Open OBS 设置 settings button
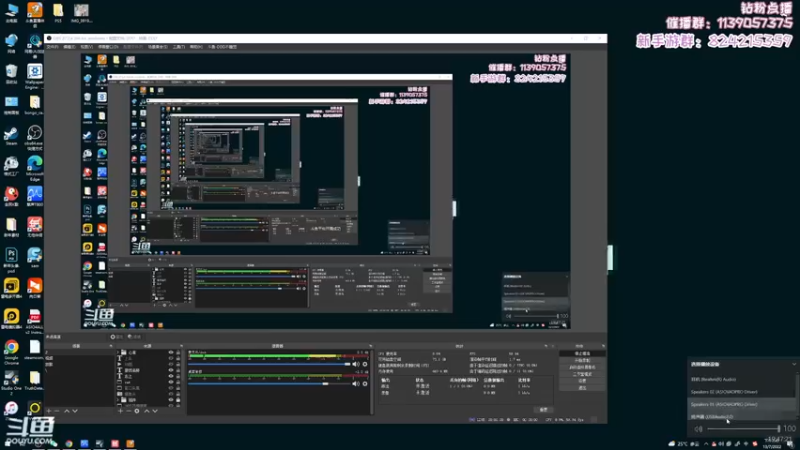 point(582,381)
